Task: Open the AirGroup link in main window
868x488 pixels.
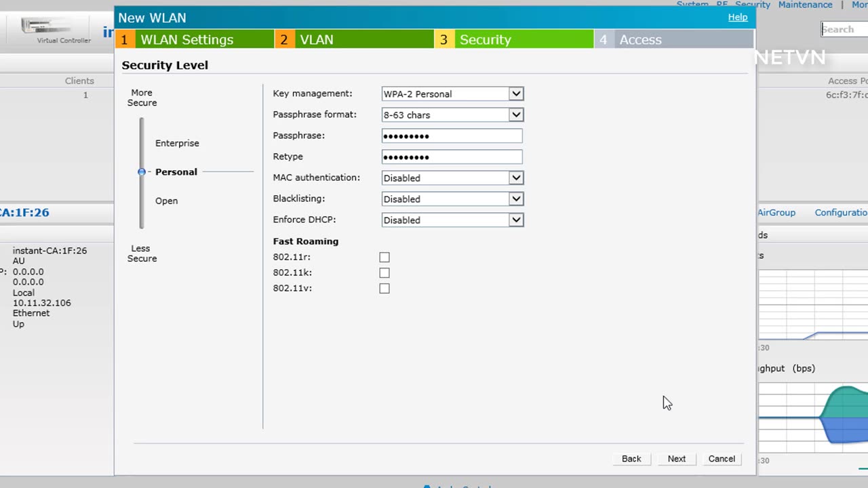Action: tap(776, 213)
